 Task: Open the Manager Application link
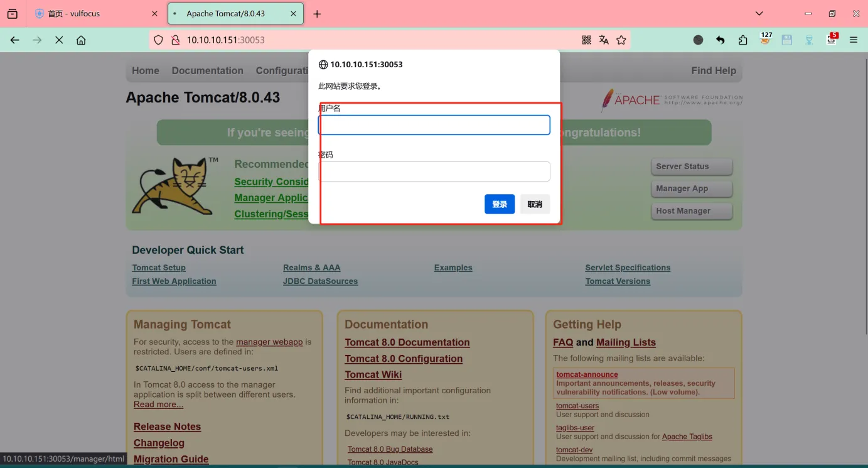271,198
